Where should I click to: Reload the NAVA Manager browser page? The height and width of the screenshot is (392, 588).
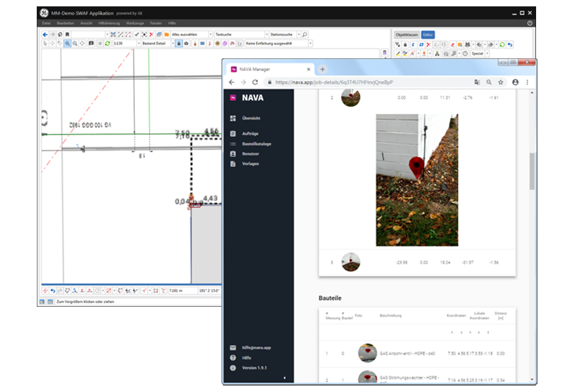[x=255, y=82]
